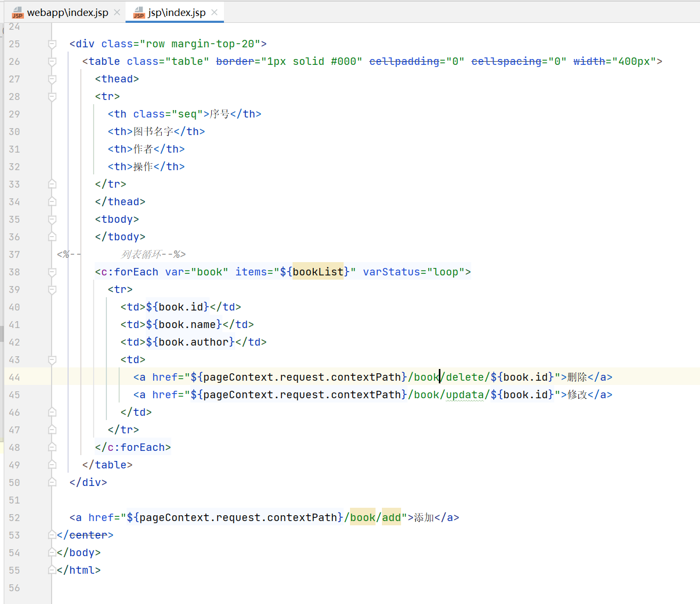
Task: Collapse the tr fold marker on line 28
Action: coord(52,97)
